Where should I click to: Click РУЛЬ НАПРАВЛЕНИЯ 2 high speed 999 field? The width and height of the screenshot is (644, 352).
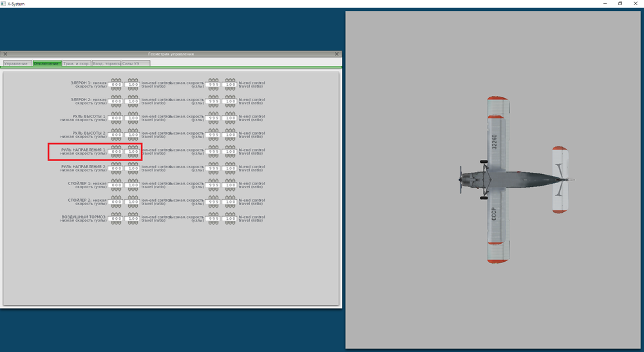pos(214,168)
